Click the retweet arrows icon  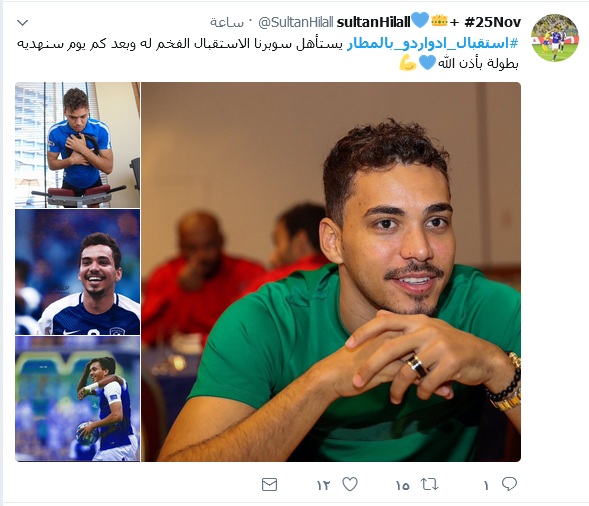pyautogui.click(x=429, y=484)
